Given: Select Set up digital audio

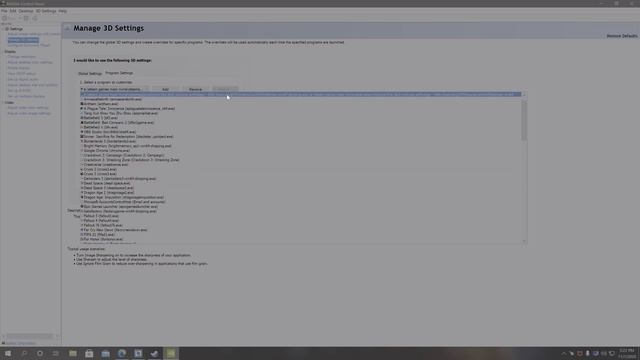Looking at the screenshot, I should pos(23,80).
